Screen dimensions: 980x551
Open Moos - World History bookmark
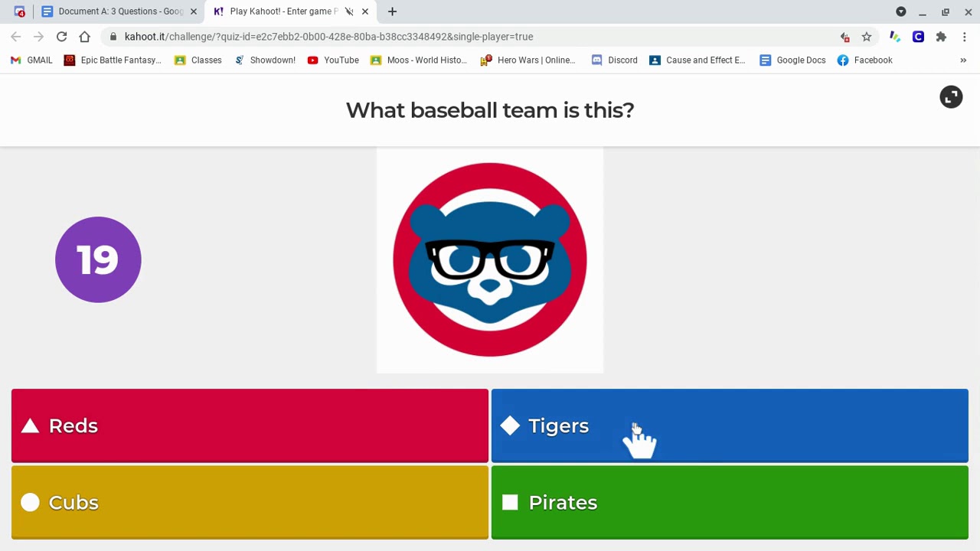(419, 60)
